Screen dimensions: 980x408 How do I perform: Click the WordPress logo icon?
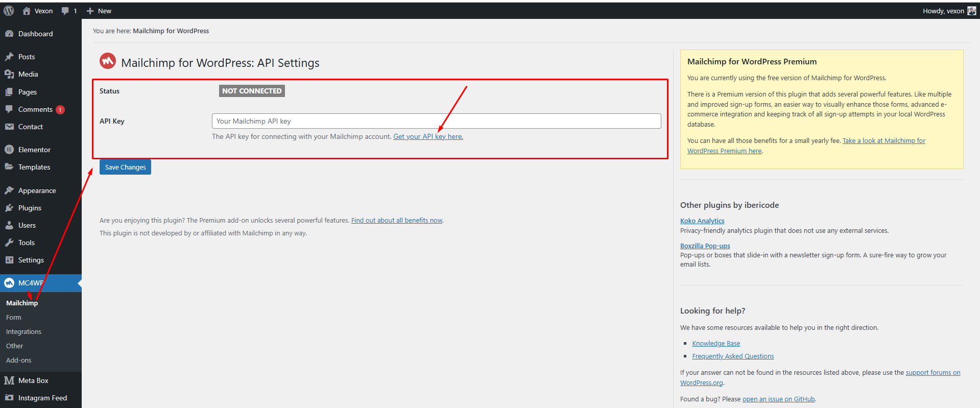click(x=9, y=11)
